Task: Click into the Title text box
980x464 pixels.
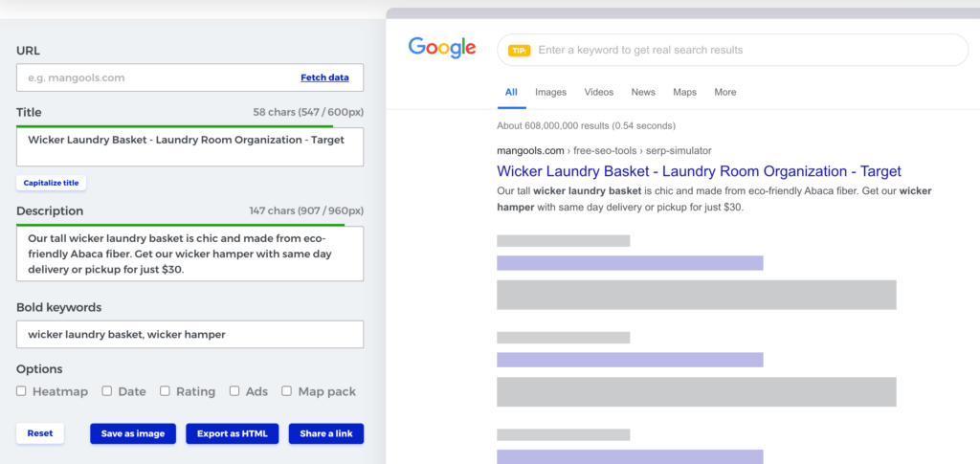Action: click(190, 146)
